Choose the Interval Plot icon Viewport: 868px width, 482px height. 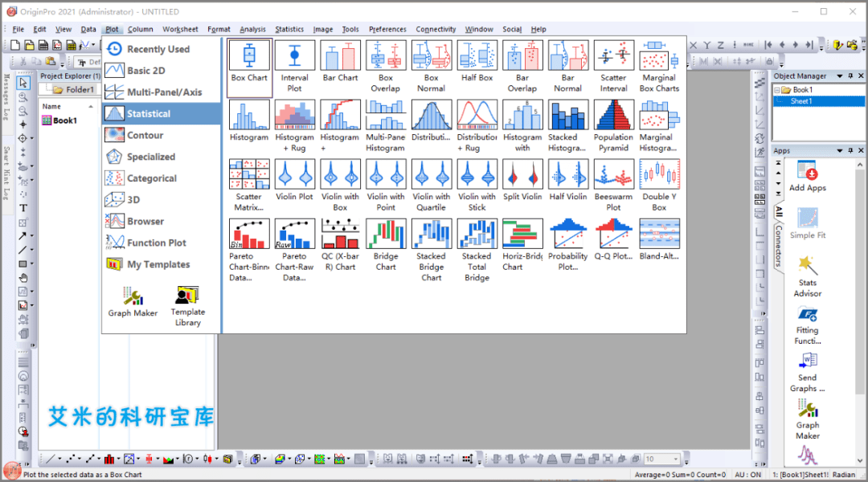click(x=294, y=67)
